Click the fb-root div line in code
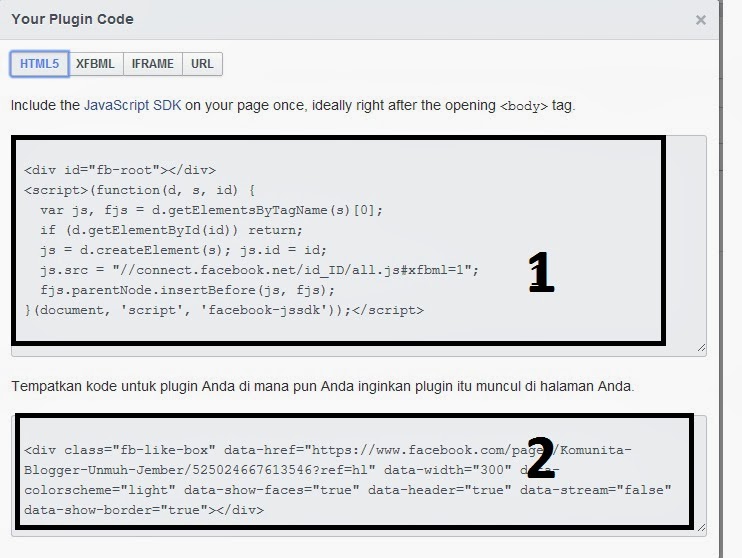The width and height of the screenshot is (742, 558). pos(120,170)
